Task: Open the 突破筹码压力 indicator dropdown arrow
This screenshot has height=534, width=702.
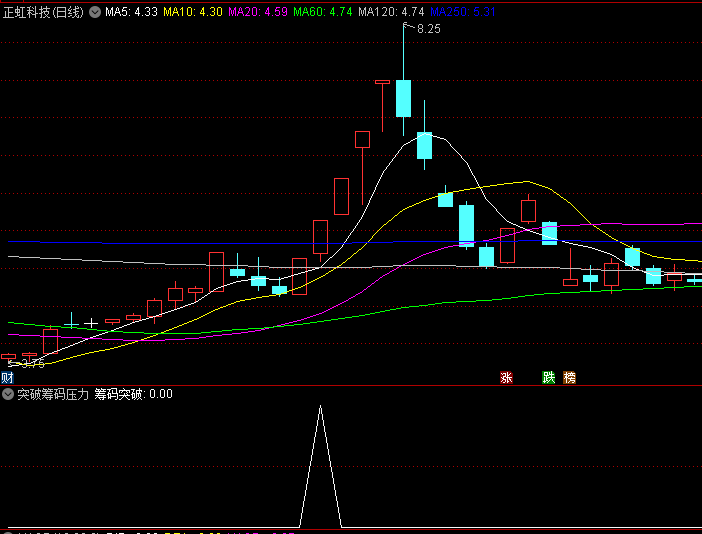Action: [8, 394]
